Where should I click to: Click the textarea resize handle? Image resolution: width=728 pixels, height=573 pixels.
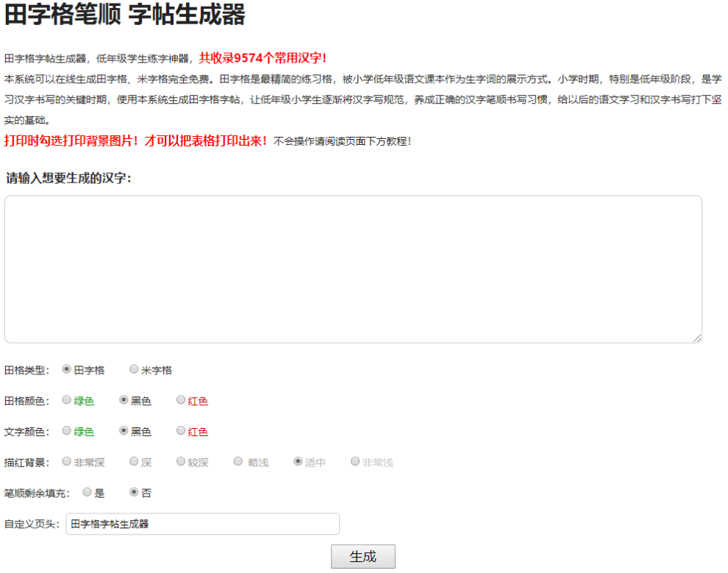[x=697, y=337]
